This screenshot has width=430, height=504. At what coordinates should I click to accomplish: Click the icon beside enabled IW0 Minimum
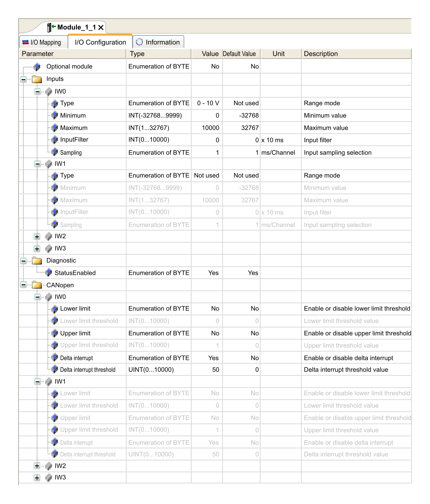pyautogui.click(x=55, y=115)
